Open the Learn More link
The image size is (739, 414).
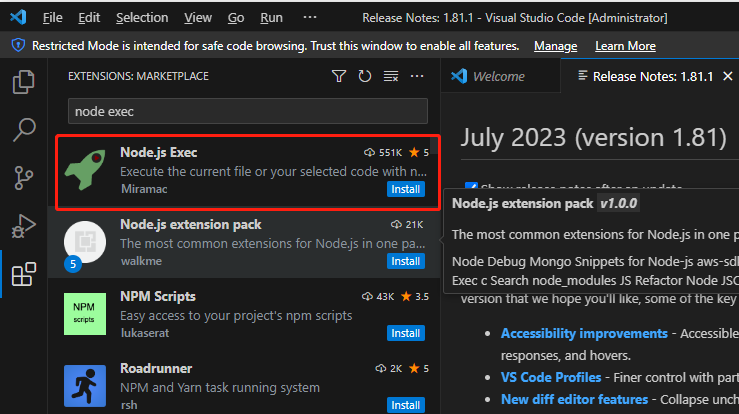[625, 46]
